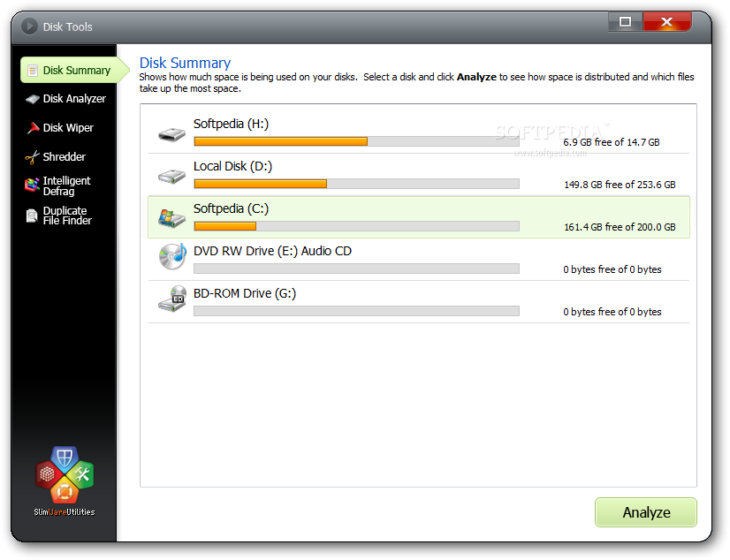Click the Softpedia (C:) usage bar

(357, 226)
